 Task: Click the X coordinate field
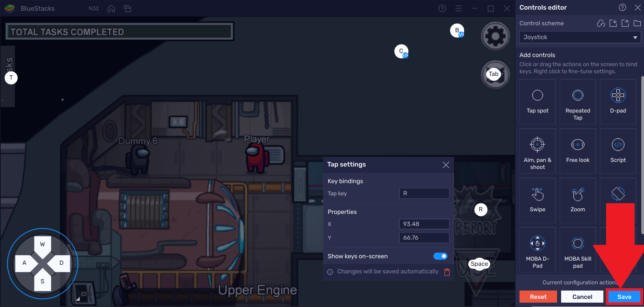[424, 224]
